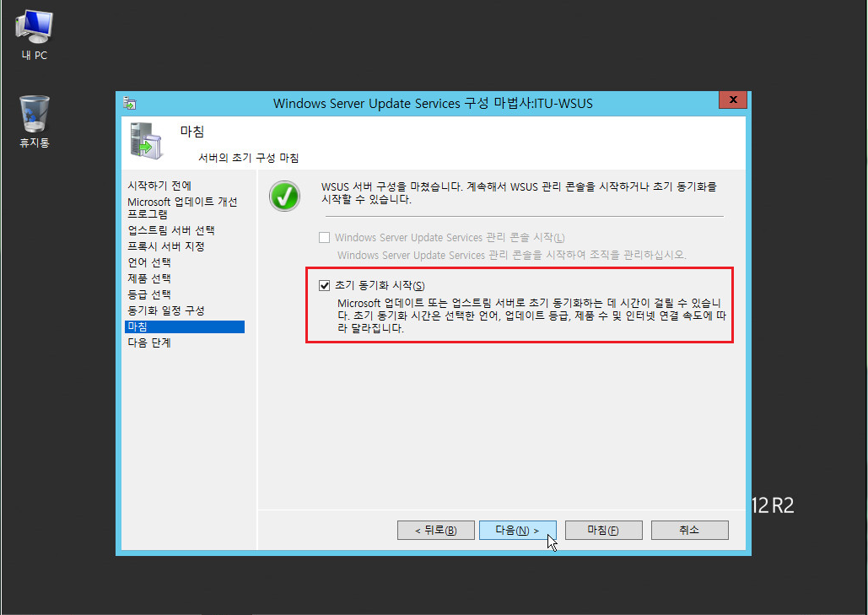Go to 동기화 일정 구성 step

[166, 310]
